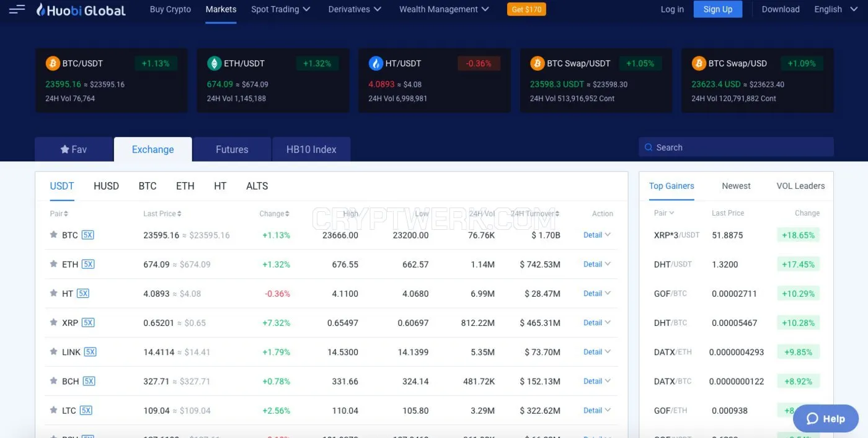Favorite LINK with its star
868x438 pixels.
tap(54, 351)
